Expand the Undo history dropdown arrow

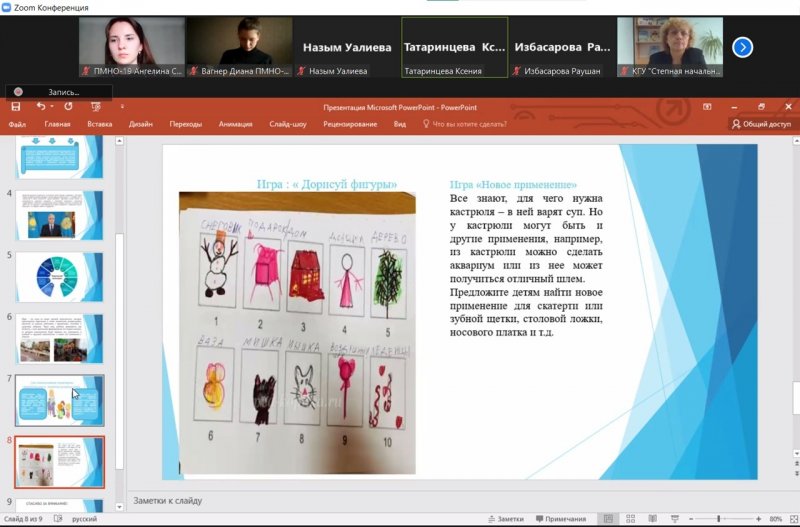coord(51,106)
